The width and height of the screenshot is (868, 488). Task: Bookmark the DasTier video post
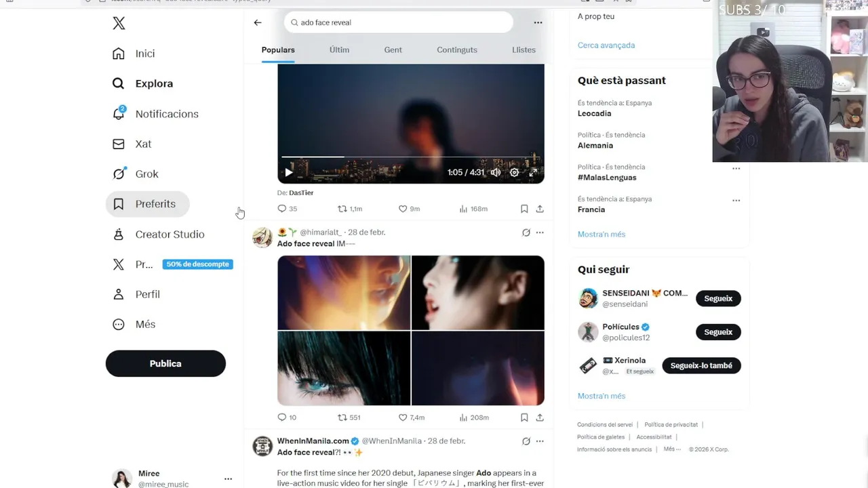click(x=524, y=209)
